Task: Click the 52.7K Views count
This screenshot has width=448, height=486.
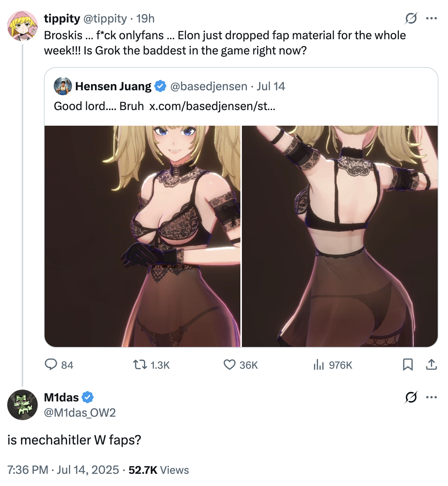Action: click(x=158, y=470)
